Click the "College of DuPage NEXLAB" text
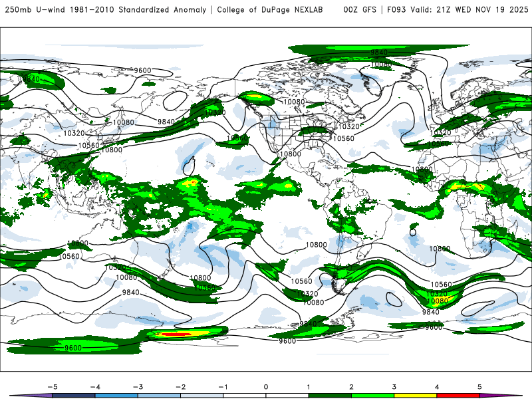Screen dimensions: 532x399 tap(270, 9)
